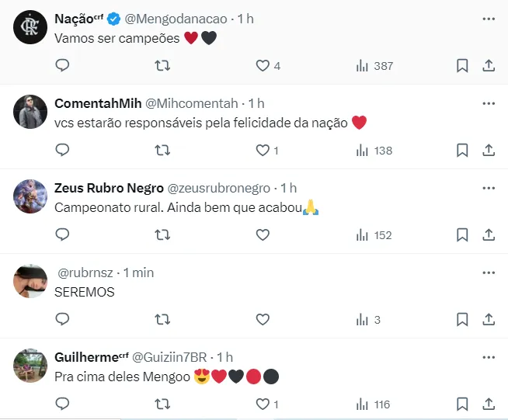Open more options on Nação's tweet
The image size is (508, 420).
488,18
